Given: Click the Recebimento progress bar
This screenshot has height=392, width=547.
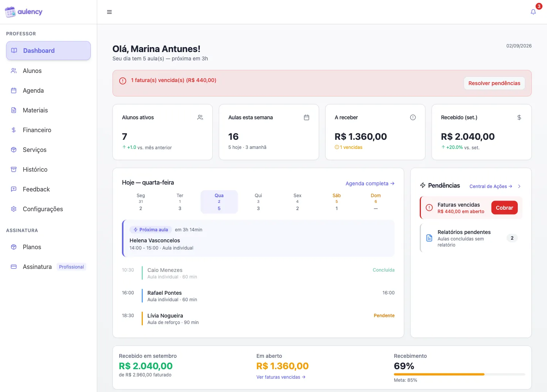Looking at the screenshot, I should tap(460, 374).
